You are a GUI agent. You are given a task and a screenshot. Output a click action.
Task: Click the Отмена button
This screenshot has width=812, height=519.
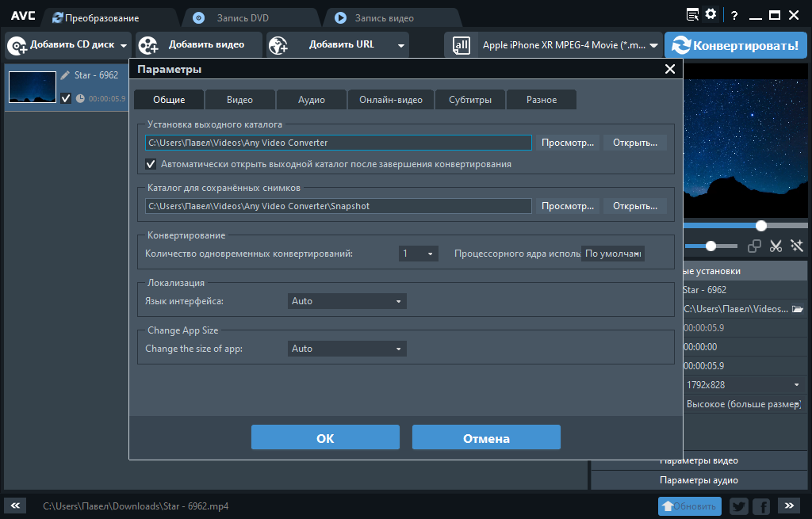(486, 437)
